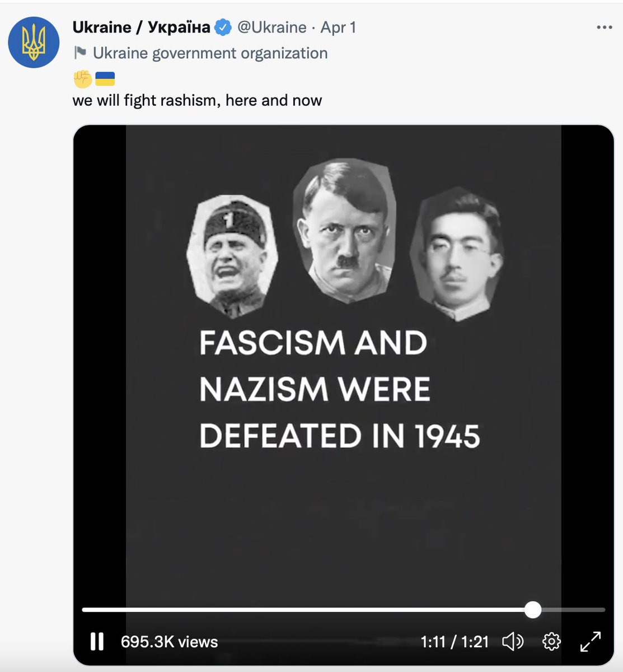The height and width of the screenshot is (672, 623).
Task: Click the 695.3K views counter
Action: (x=169, y=642)
